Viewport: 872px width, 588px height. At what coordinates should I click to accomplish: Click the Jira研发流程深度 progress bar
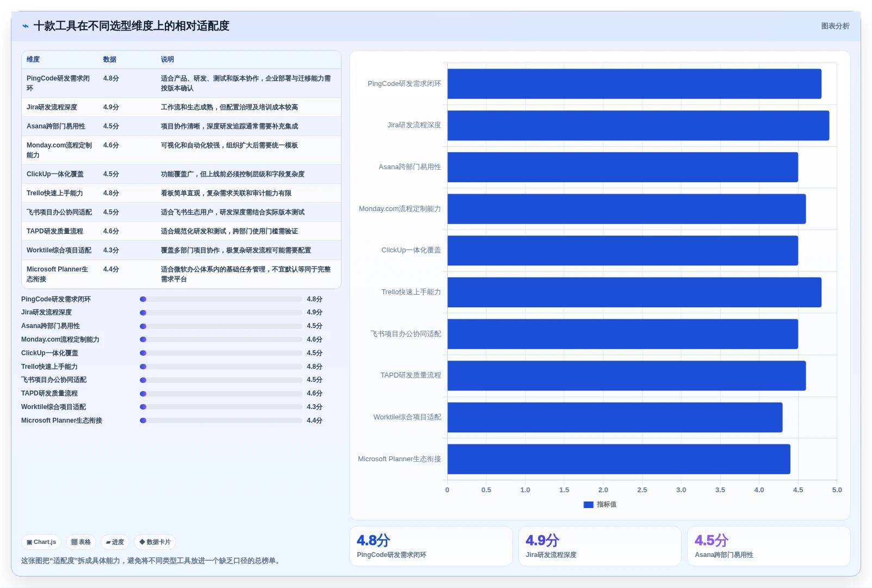tap(221, 313)
